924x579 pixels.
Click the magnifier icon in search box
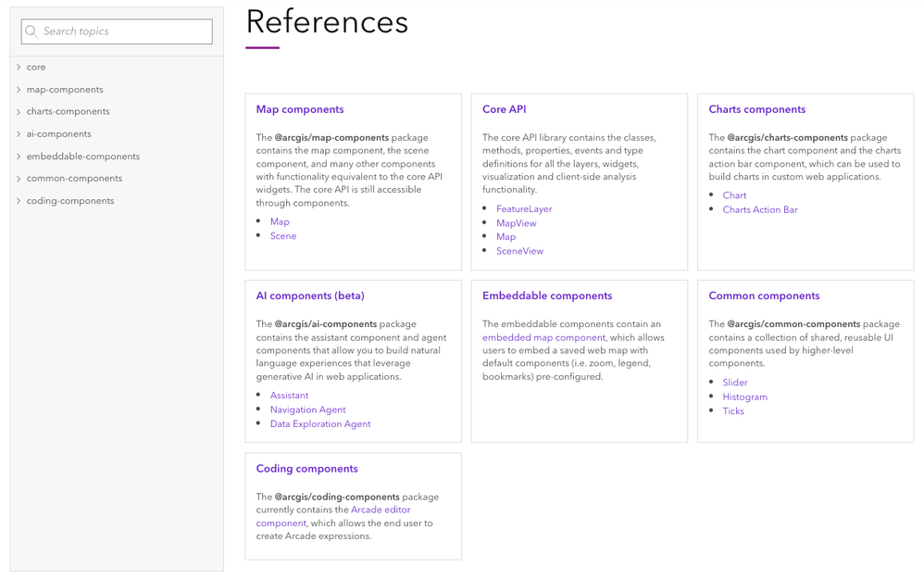pos(31,31)
